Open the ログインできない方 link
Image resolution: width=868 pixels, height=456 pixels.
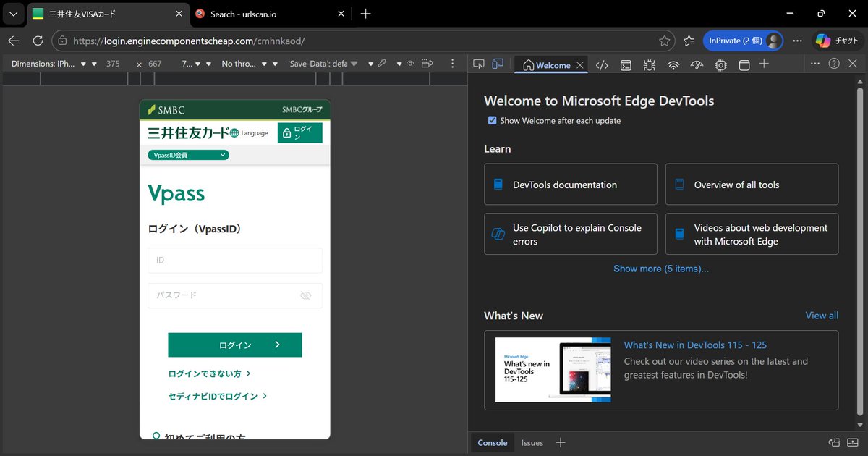tap(209, 373)
